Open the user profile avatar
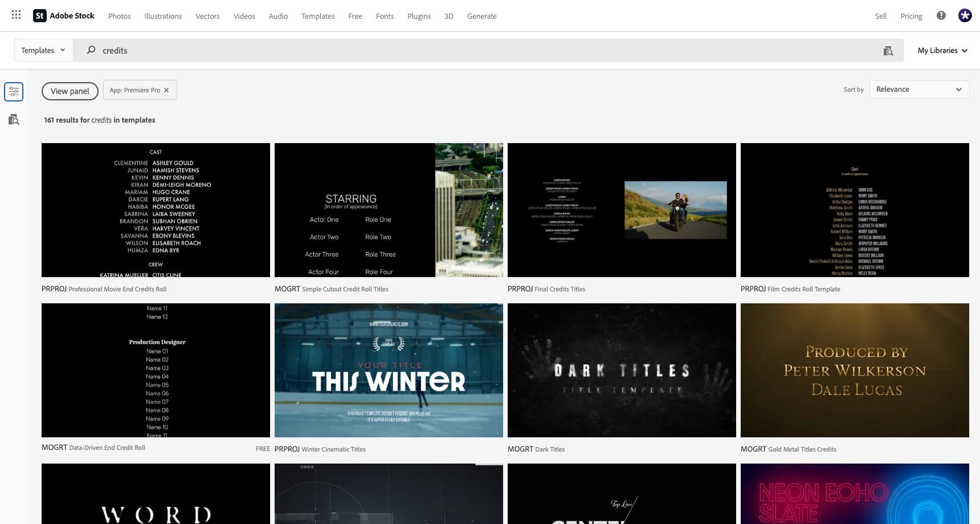 (965, 16)
